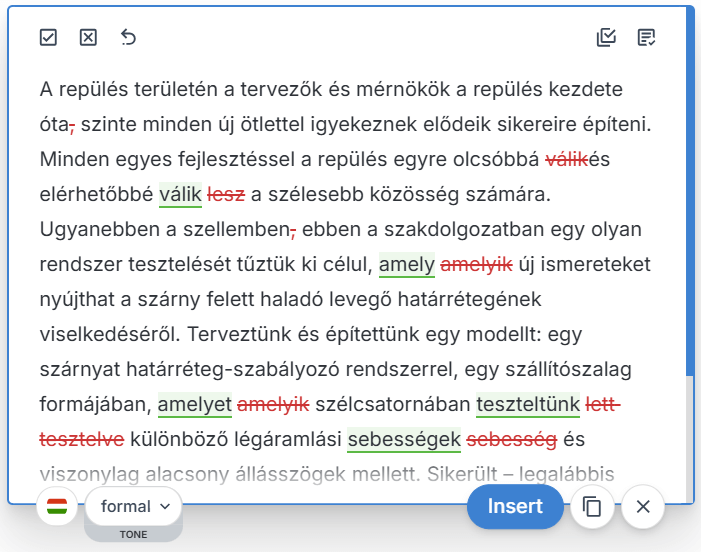Click the double-checkbox icon at top right

(x=606, y=38)
